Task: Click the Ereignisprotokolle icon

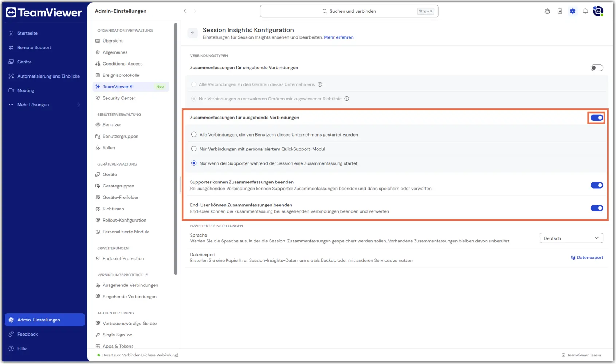Action: pos(98,75)
